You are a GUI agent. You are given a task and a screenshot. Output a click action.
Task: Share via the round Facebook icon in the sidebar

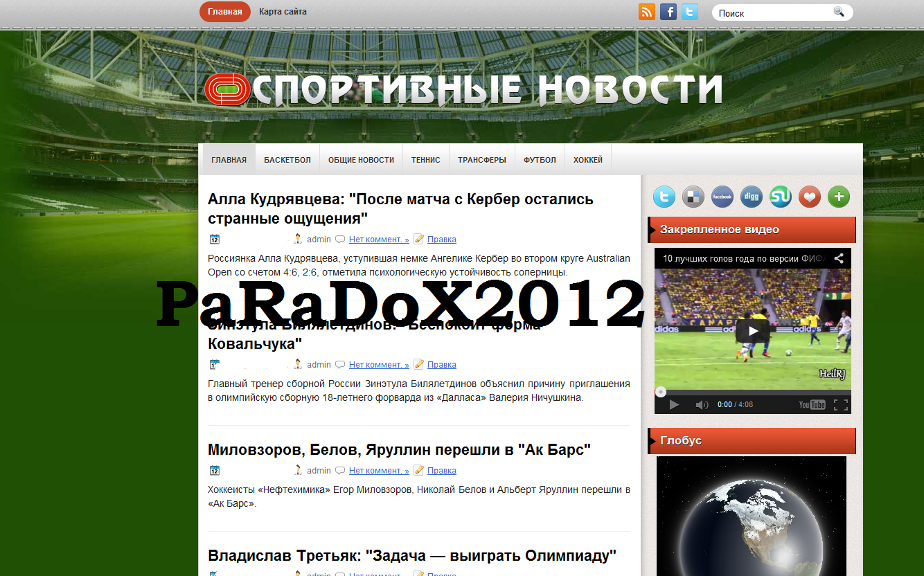[722, 197]
